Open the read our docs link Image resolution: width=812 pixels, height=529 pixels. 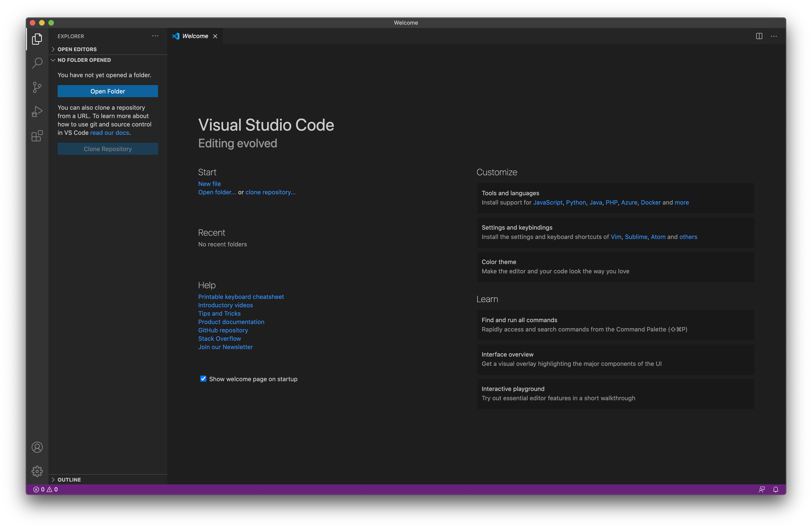click(109, 133)
